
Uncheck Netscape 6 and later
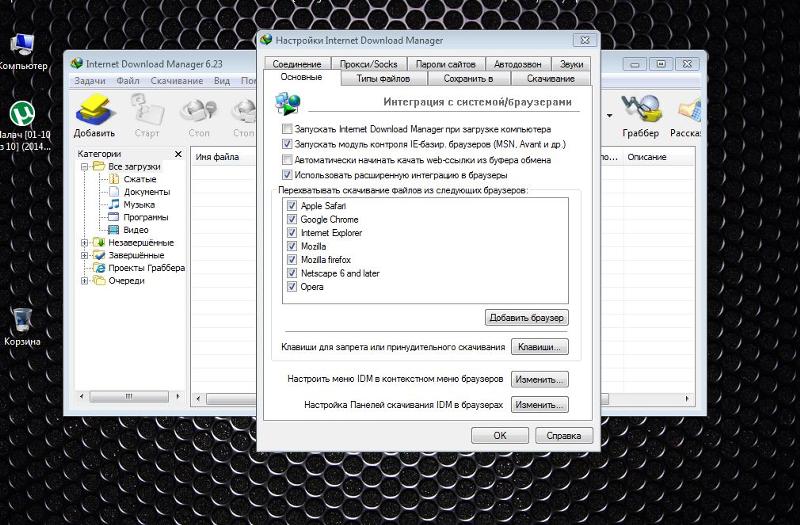coord(292,273)
